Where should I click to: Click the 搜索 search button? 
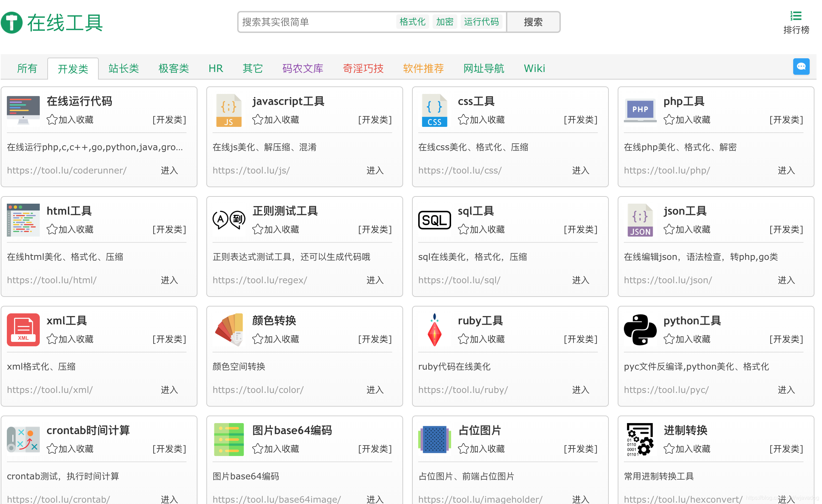533,22
